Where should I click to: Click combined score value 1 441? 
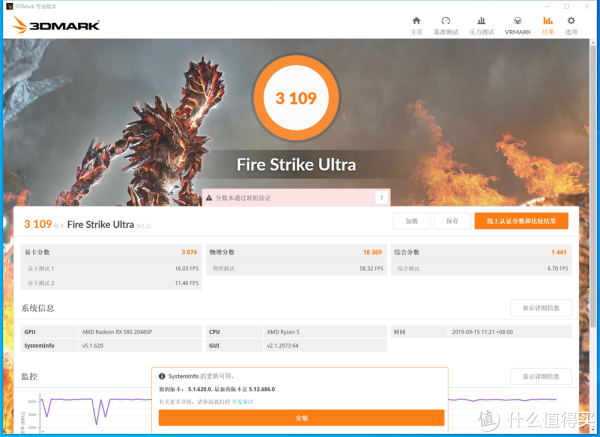559,252
